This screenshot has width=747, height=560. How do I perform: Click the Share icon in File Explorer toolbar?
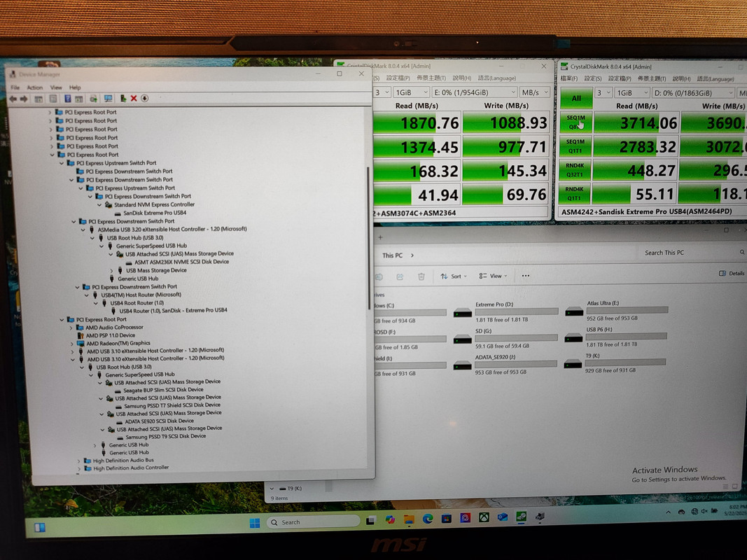(400, 276)
